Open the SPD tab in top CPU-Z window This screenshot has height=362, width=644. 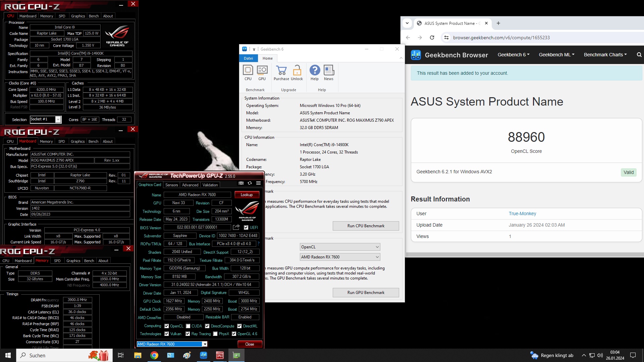coord(62,16)
